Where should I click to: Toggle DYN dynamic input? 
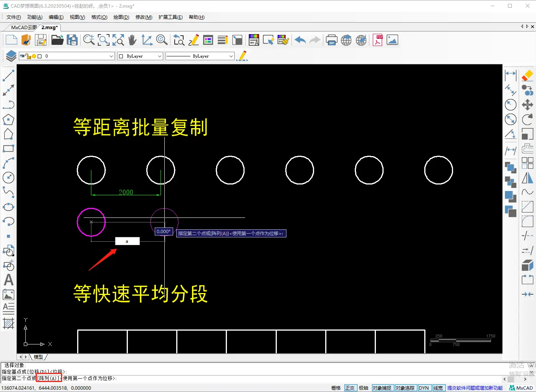424,388
